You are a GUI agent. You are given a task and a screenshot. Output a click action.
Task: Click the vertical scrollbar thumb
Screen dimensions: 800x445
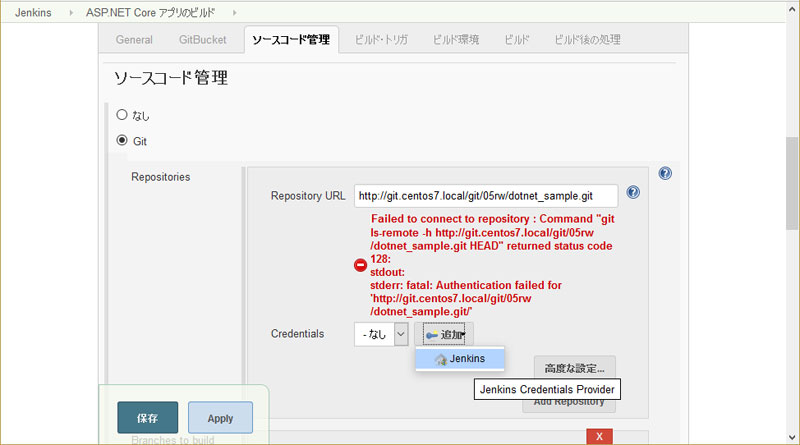click(x=792, y=183)
